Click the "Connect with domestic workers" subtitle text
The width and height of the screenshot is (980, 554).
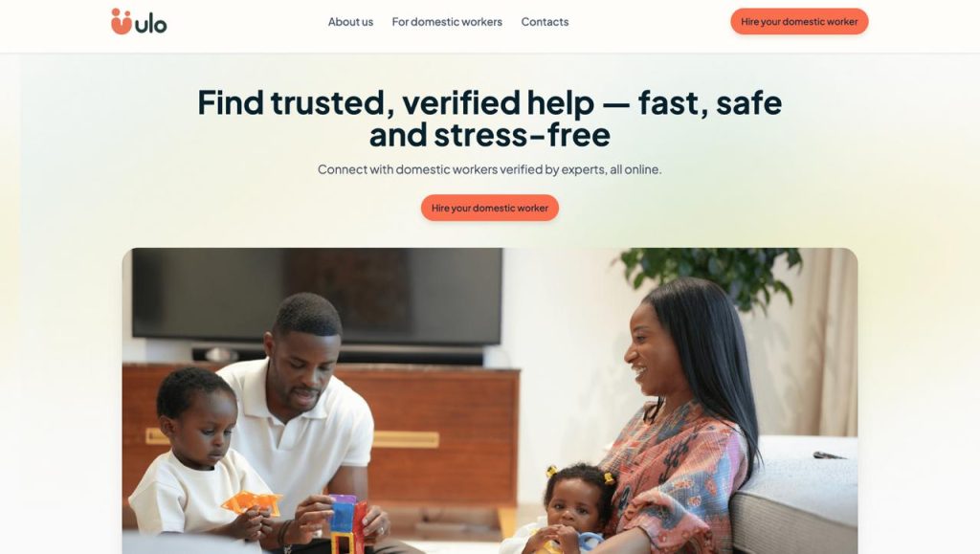click(489, 169)
